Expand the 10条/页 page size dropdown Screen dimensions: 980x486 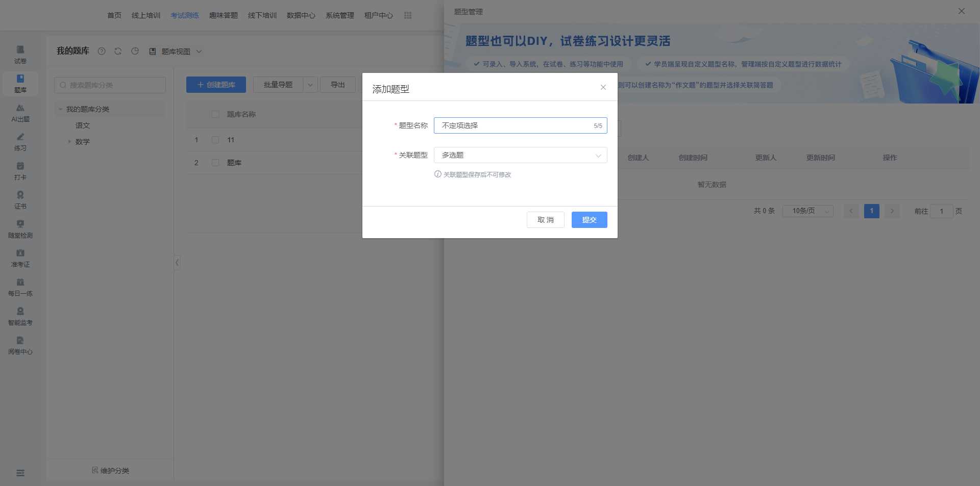point(807,211)
